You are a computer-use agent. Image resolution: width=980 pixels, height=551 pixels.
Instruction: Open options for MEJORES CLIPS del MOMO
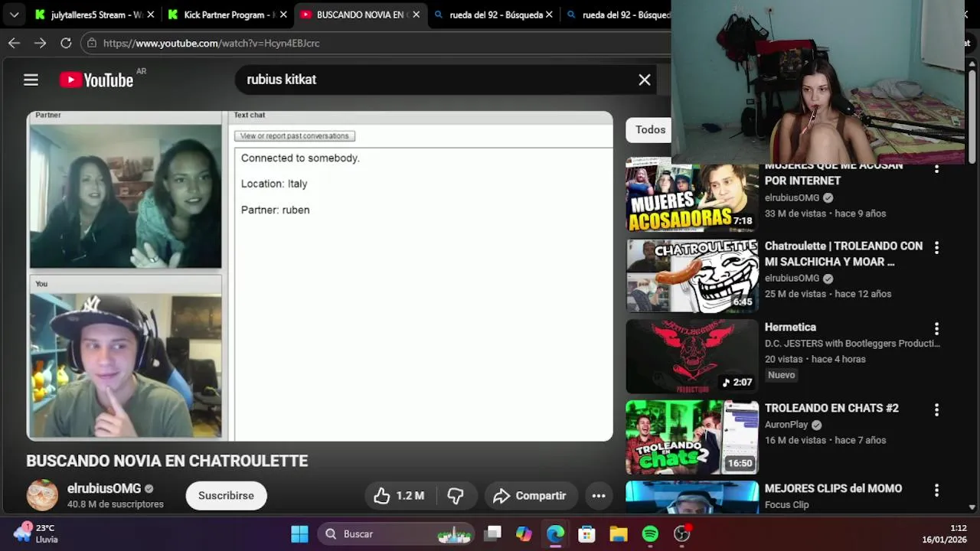(x=936, y=491)
